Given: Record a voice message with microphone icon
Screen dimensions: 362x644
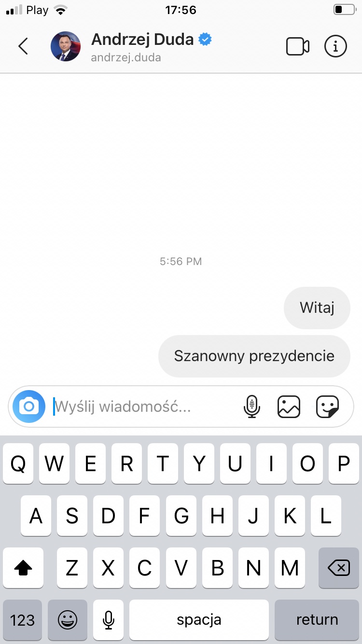Looking at the screenshot, I should click(x=251, y=406).
